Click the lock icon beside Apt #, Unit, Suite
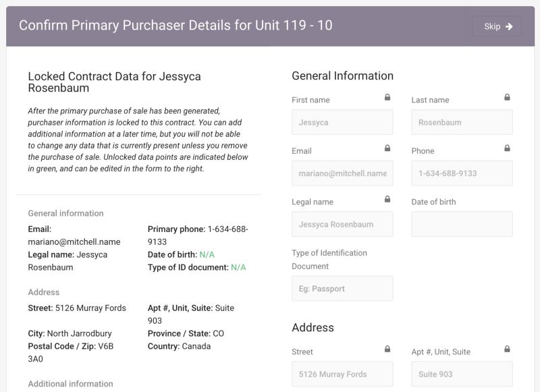The width and height of the screenshot is (540, 392). click(x=507, y=349)
